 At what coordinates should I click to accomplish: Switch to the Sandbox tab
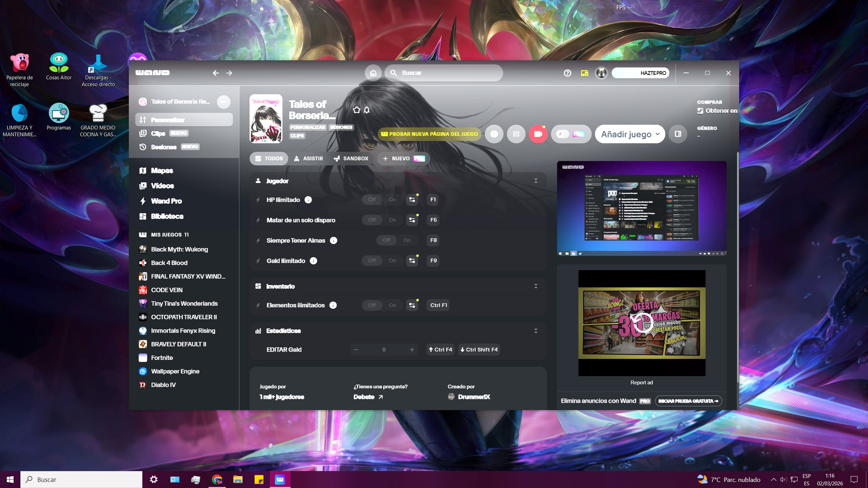[351, 159]
